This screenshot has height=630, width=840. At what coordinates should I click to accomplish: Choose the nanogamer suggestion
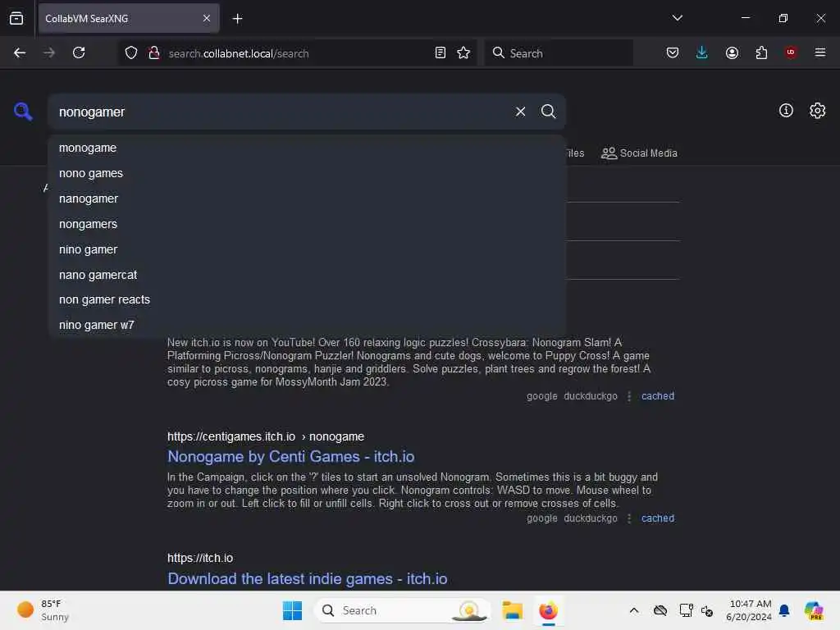307,199
